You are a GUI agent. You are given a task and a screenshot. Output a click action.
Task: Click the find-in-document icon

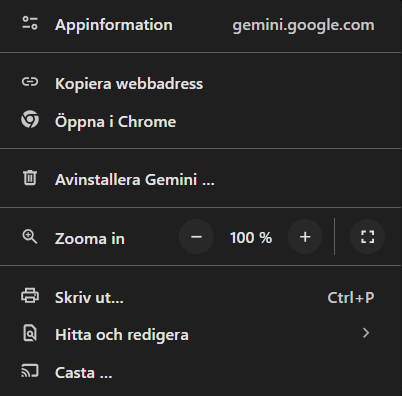coord(30,333)
